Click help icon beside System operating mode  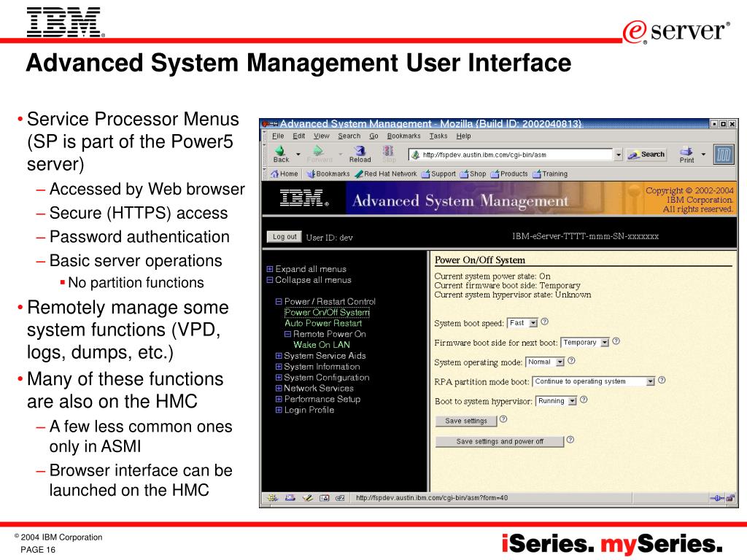[x=572, y=361]
